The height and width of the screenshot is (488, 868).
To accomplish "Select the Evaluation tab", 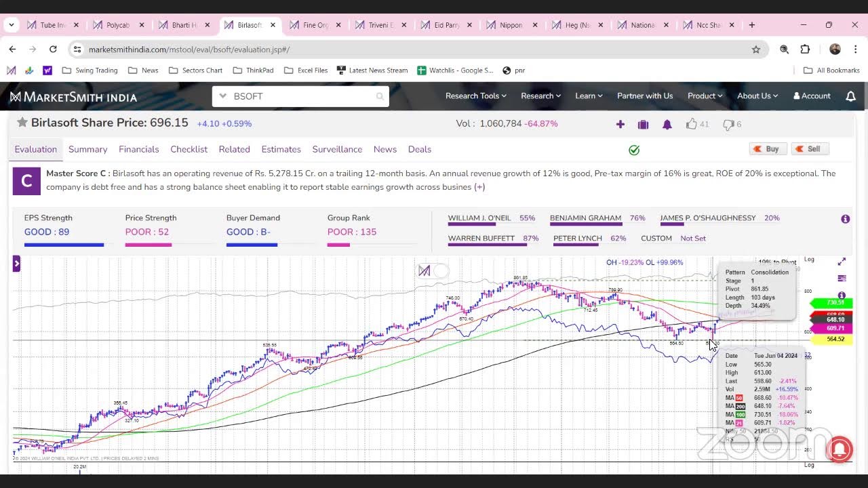I will click(36, 149).
